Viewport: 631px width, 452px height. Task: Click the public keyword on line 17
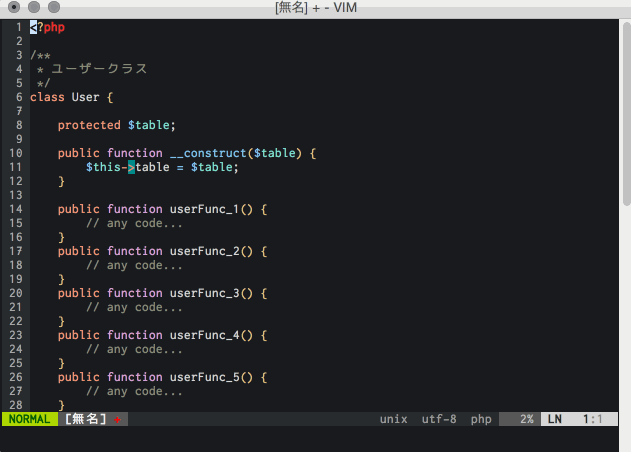[78, 251]
